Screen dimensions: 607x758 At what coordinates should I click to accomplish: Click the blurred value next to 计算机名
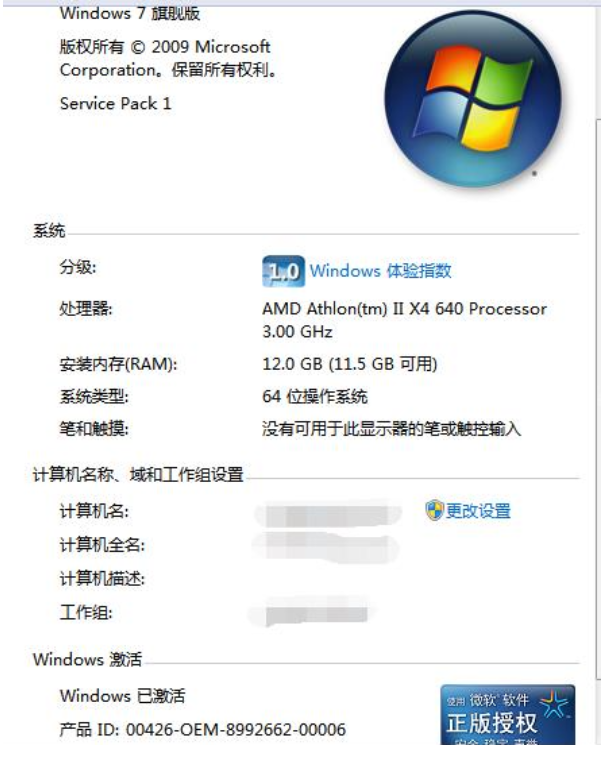click(327, 514)
